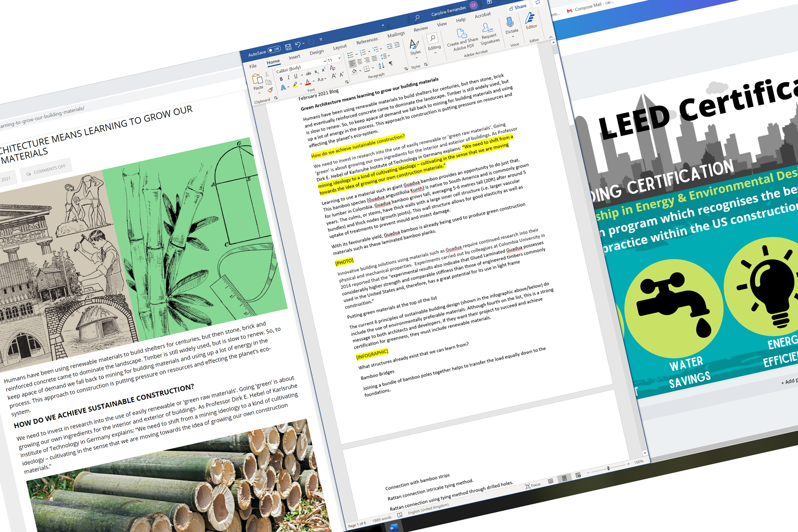
Task: Apply Superscript formatting
Action: (323, 70)
